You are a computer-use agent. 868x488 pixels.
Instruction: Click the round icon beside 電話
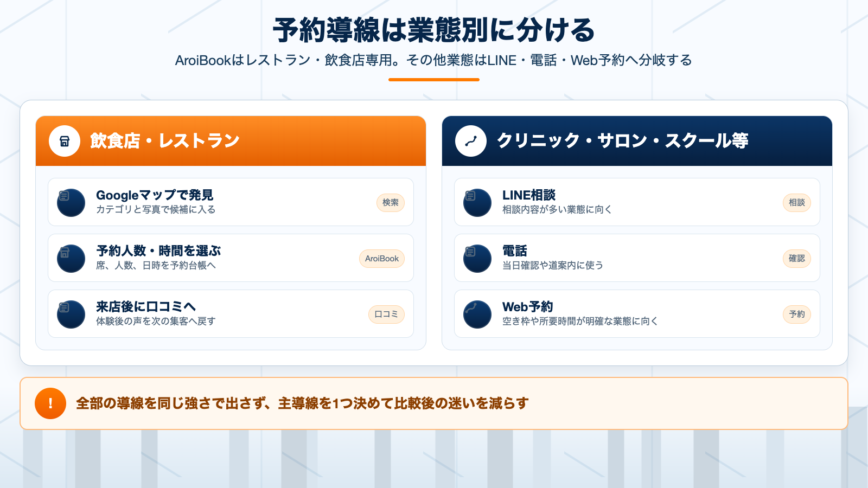(x=477, y=258)
